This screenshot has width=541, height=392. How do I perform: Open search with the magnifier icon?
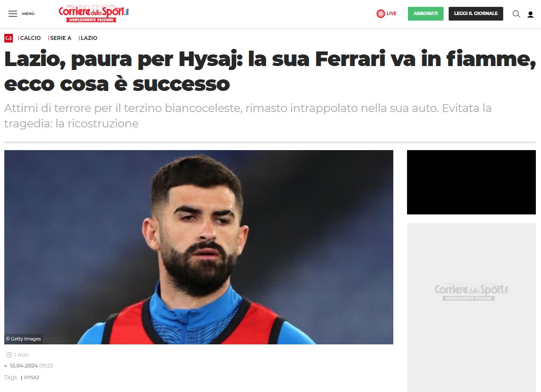pos(516,14)
